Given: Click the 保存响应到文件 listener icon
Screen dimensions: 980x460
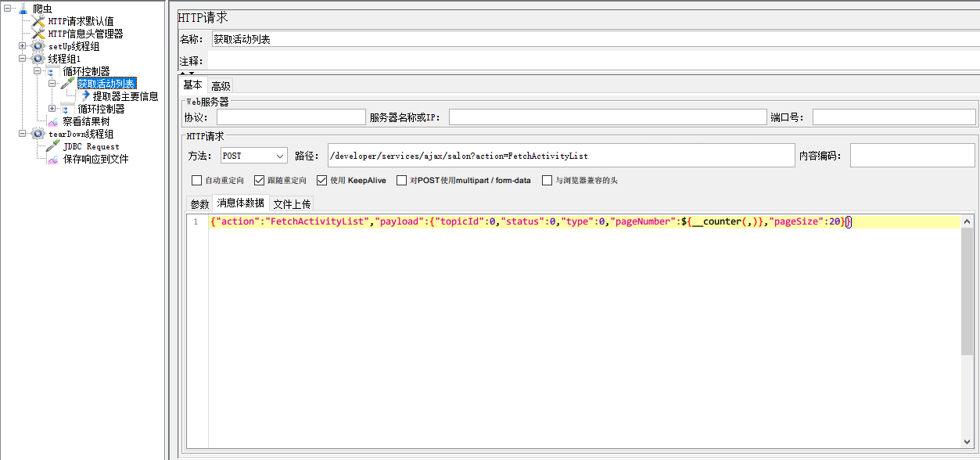Looking at the screenshot, I should point(52,159).
